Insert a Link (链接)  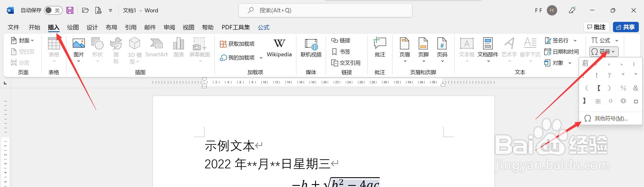pos(341,41)
